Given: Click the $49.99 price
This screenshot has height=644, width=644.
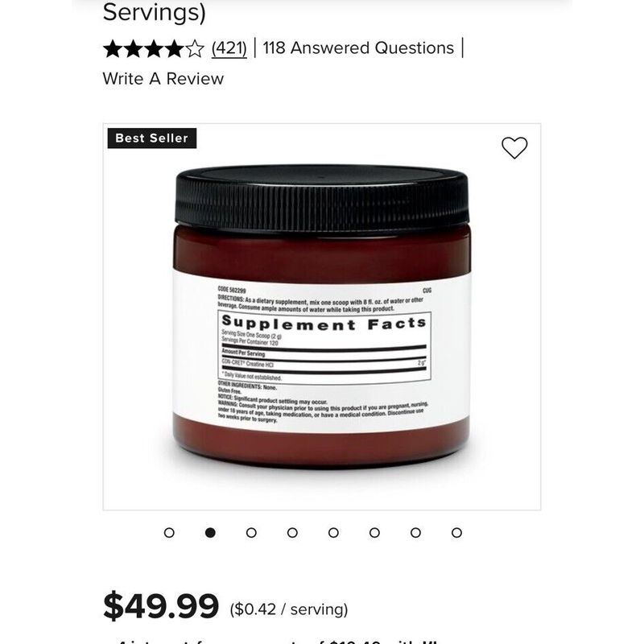Looking at the screenshot, I should 160,606.
